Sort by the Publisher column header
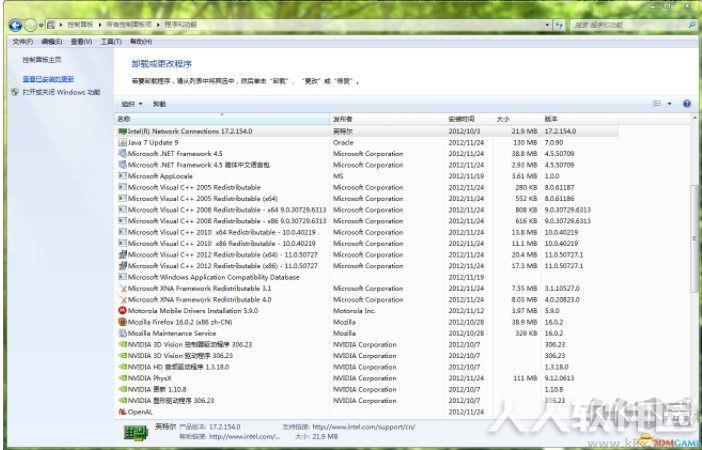The width and height of the screenshot is (702, 450). 387,119
